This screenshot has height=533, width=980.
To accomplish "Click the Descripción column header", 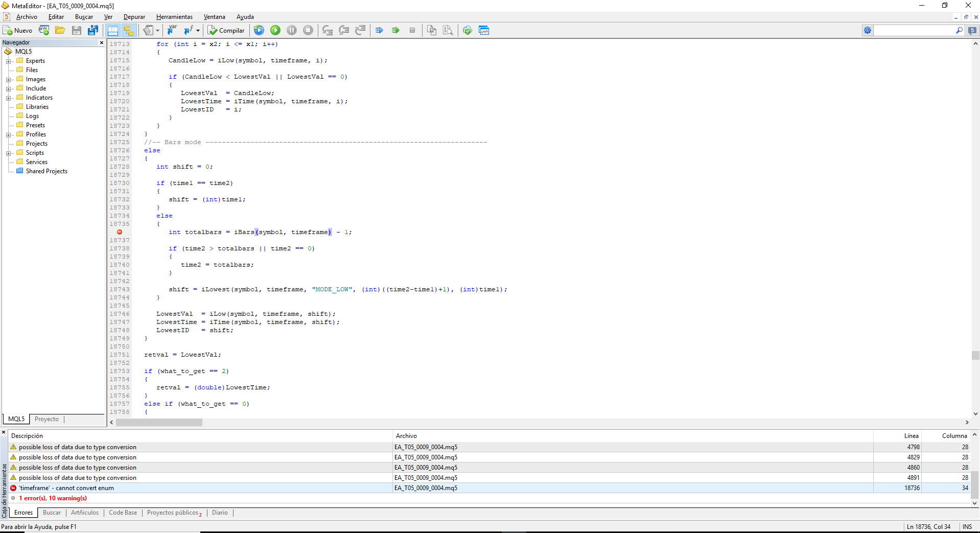I will [200, 436].
